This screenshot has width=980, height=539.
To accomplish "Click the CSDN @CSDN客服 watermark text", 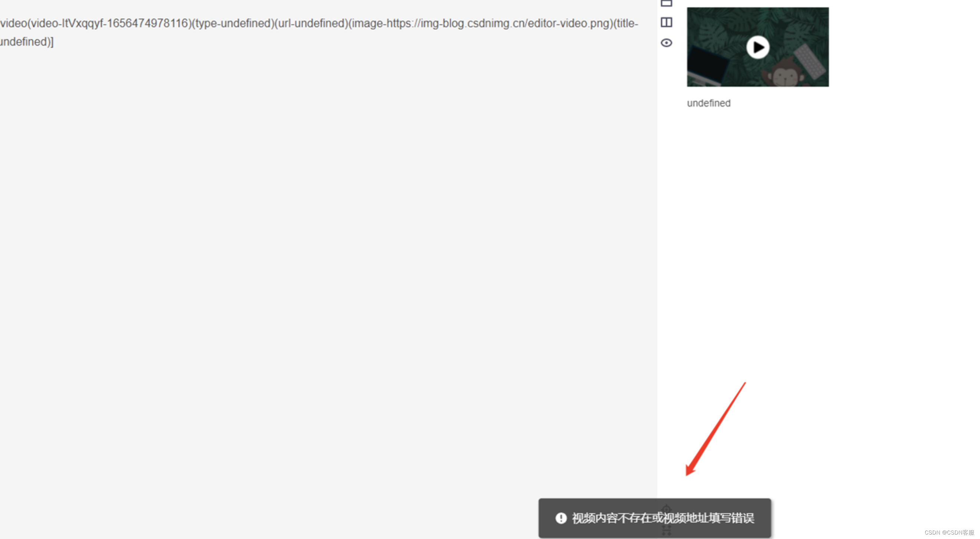I will tap(949, 533).
